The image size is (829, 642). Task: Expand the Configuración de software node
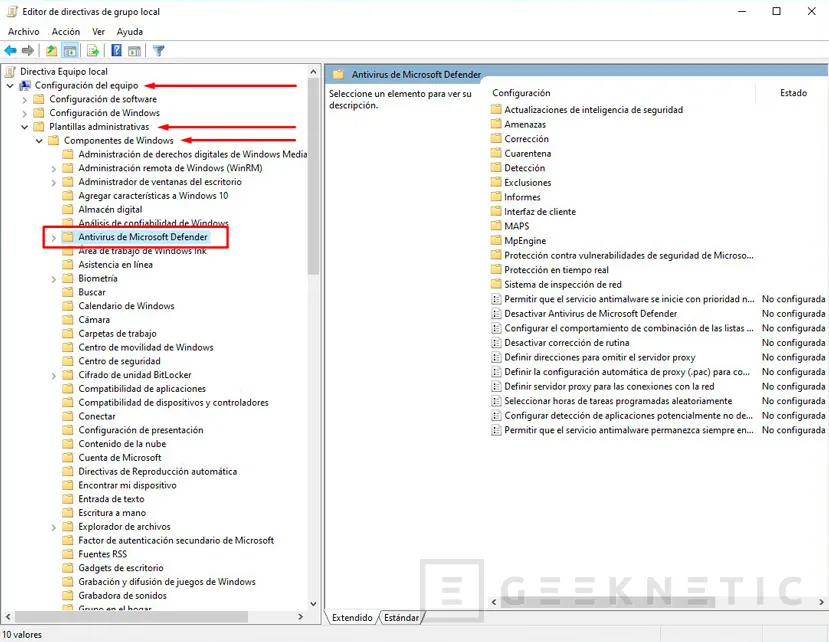[x=24, y=99]
